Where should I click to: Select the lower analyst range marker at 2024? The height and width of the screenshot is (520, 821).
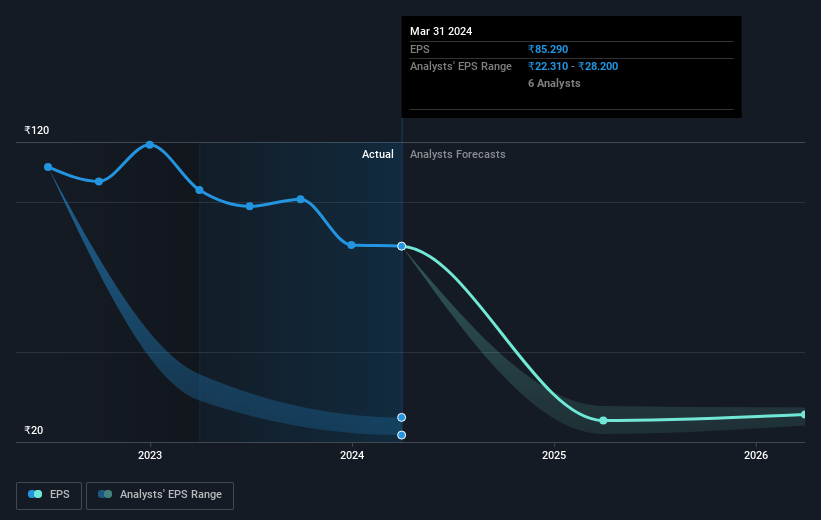[x=402, y=435]
